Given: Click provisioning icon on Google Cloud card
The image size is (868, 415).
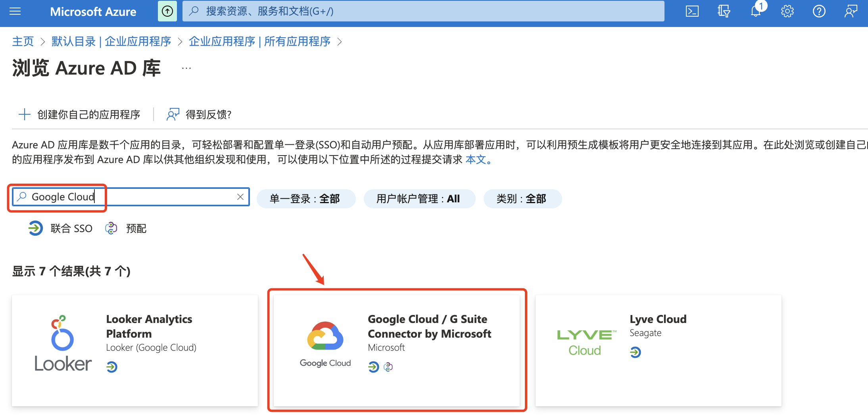Looking at the screenshot, I should [388, 367].
